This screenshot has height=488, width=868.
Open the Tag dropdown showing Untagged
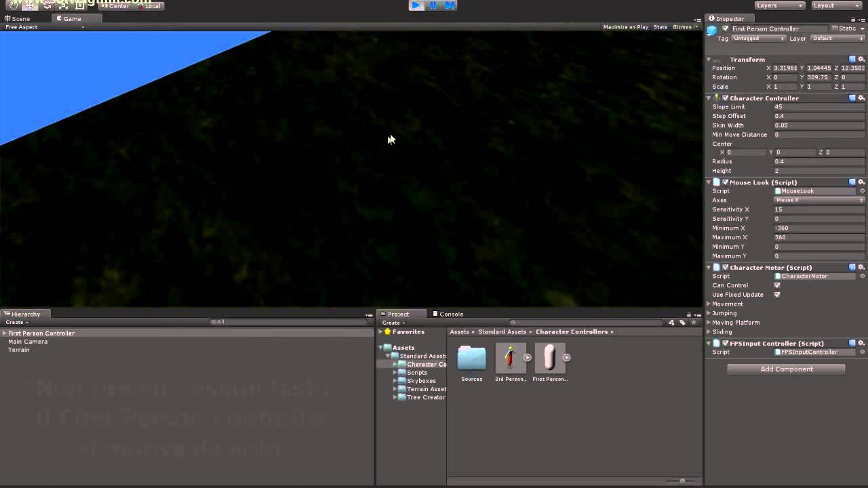tap(759, 39)
